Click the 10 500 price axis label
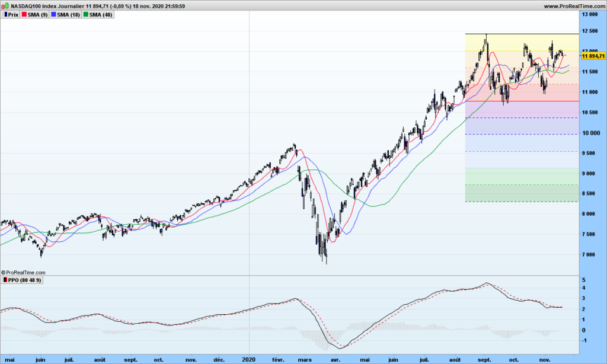This screenshot has height=364, width=607. pos(590,113)
